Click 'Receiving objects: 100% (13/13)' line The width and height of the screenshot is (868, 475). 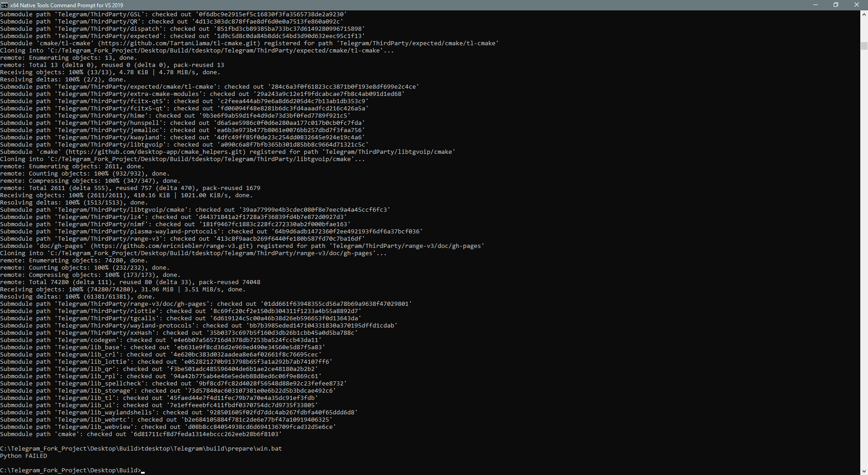pyautogui.click(x=110, y=72)
